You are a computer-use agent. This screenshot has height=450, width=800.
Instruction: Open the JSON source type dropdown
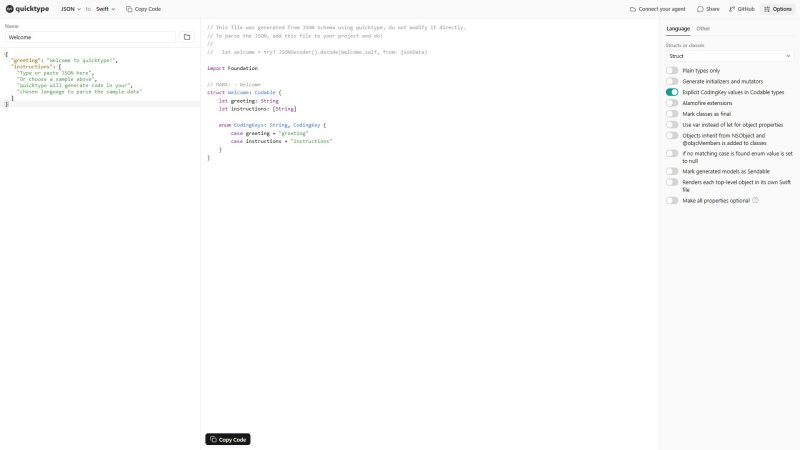coord(70,9)
